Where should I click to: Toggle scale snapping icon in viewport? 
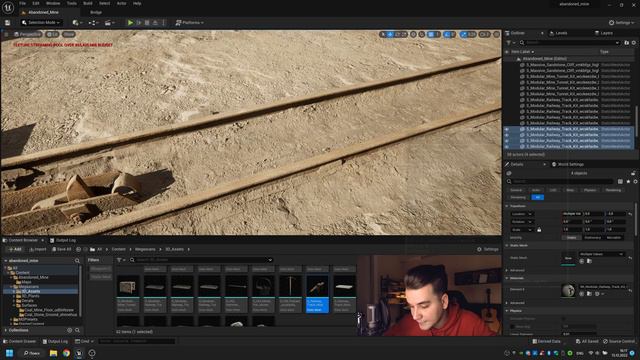[x=464, y=35]
